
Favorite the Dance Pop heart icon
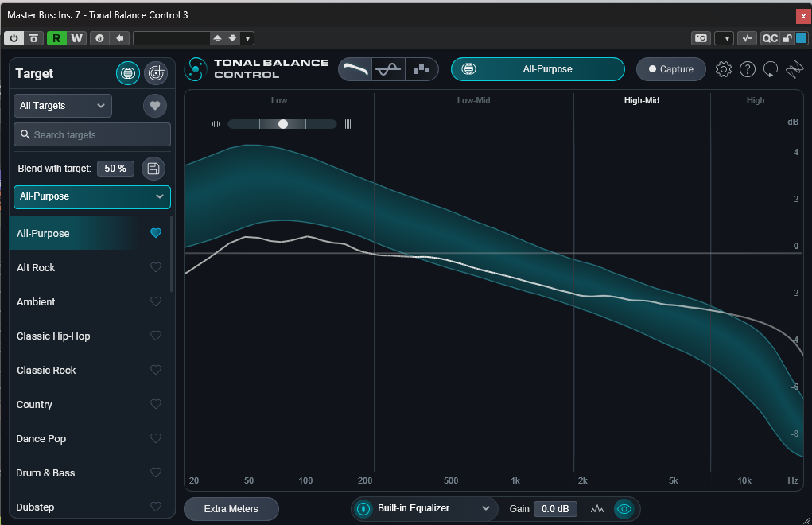pos(156,438)
